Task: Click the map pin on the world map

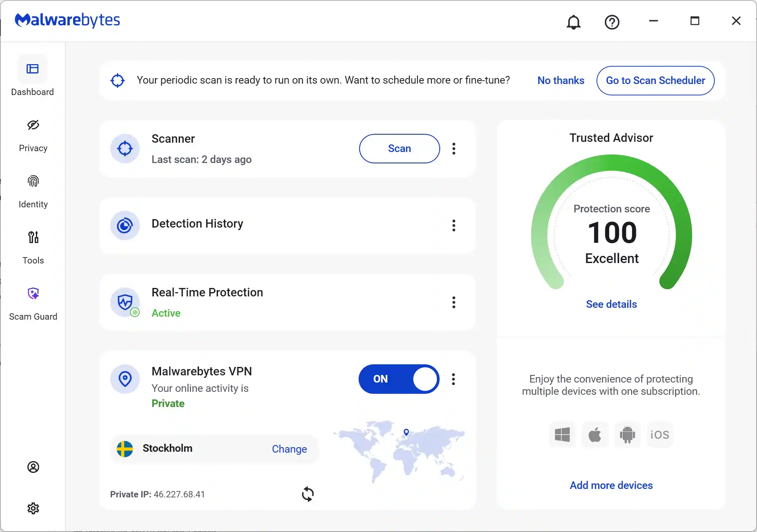Action: [406, 432]
